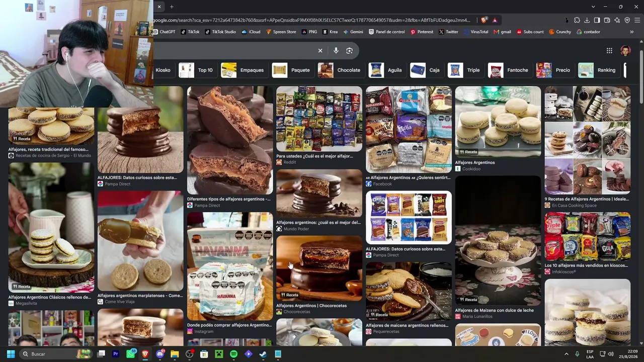Image resolution: width=644 pixels, height=362 pixels.
Task: Open the Brave Wallet icon
Action: tap(607, 20)
